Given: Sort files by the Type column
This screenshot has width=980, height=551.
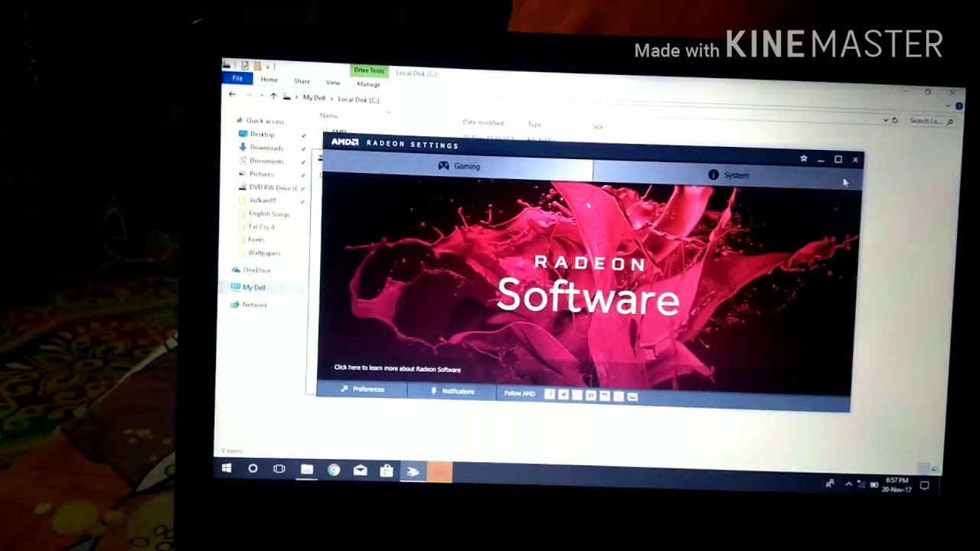Looking at the screenshot, I should pos(534,124).
